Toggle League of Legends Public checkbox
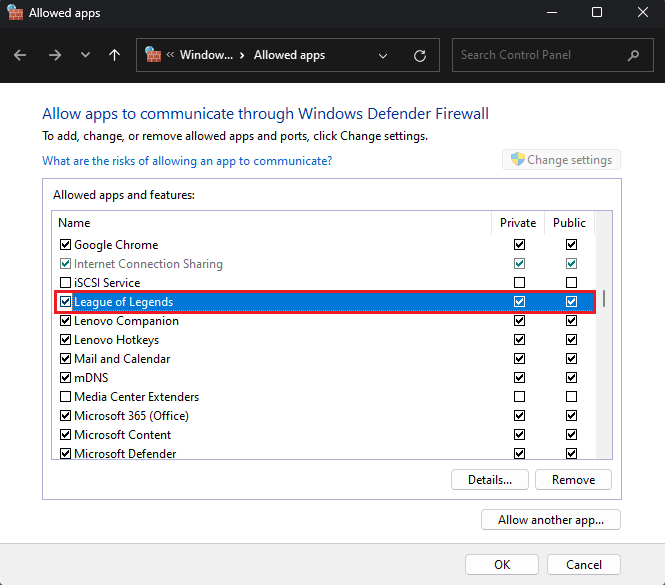Screen dimensions: 665x585 [571, 302]
